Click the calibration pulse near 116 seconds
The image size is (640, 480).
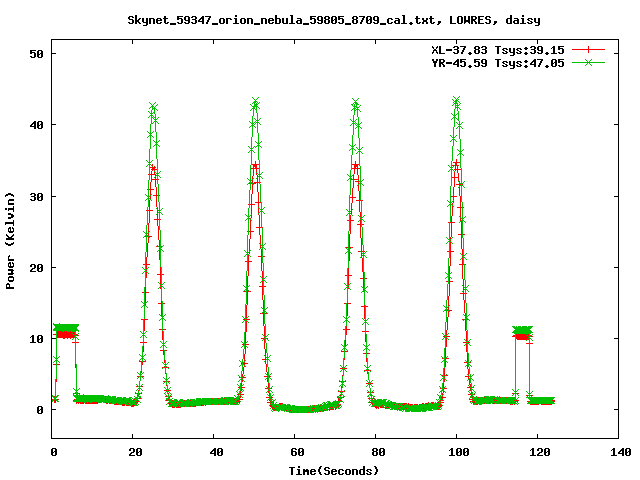click(522, 333)
